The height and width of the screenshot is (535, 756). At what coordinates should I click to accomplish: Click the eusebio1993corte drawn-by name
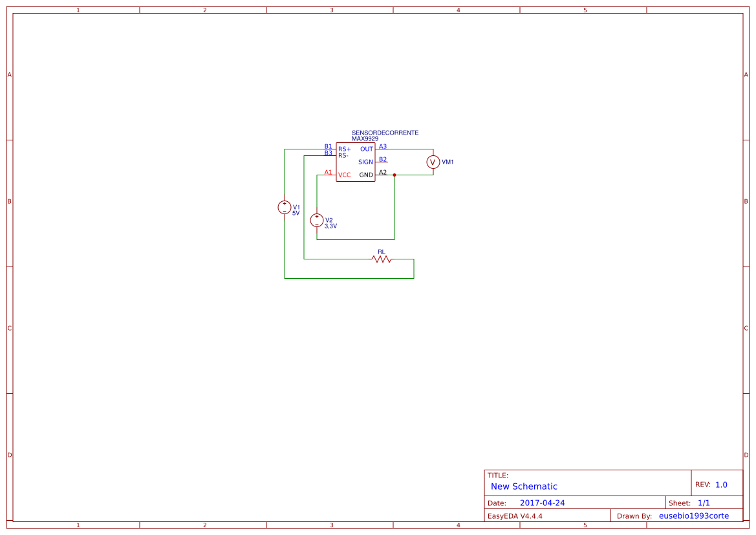coord(694,516)
